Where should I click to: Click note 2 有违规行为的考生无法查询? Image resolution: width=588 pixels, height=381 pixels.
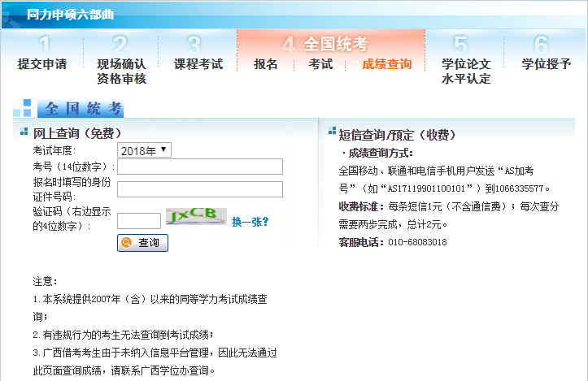pos(123,335)
